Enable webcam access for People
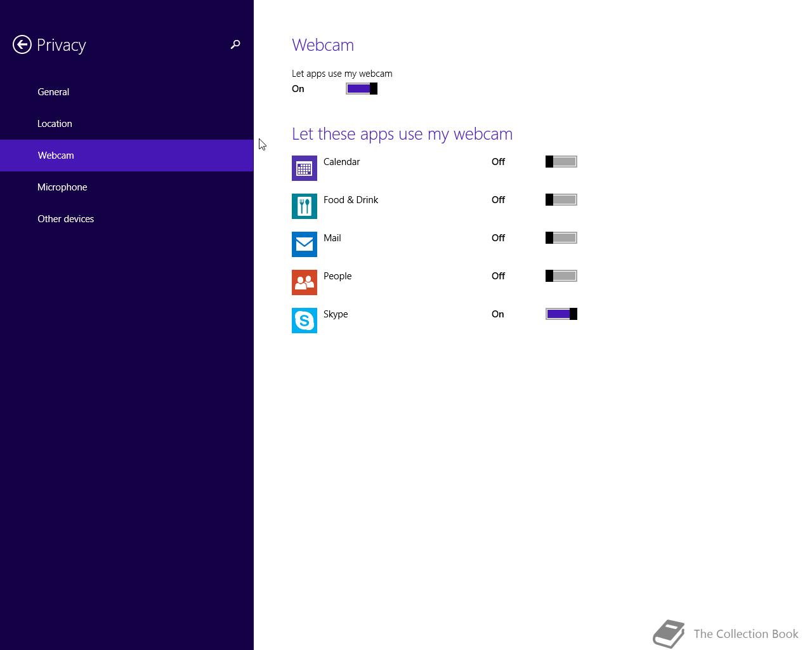 561,276
